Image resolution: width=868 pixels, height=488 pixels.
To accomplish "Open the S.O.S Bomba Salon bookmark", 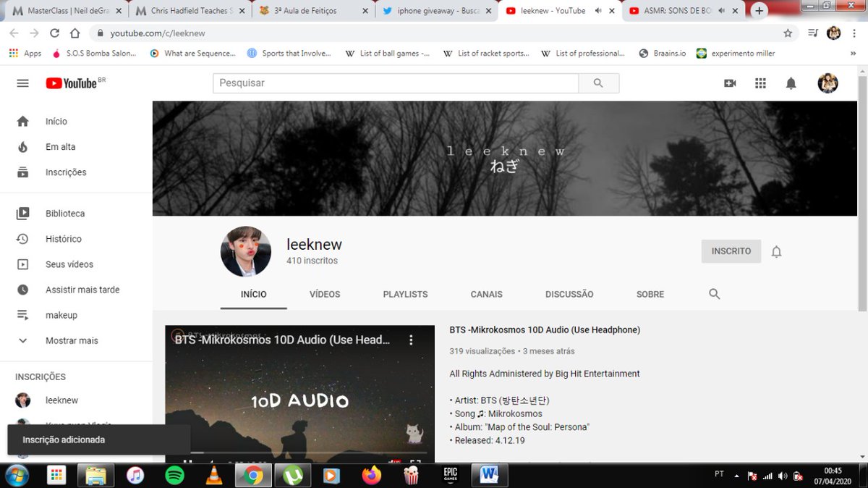I will click(95, 54).
